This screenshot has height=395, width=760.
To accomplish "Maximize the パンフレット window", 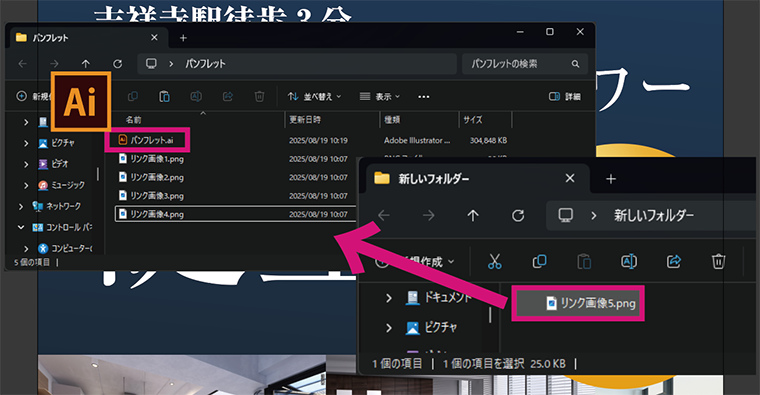I will 550,32.
